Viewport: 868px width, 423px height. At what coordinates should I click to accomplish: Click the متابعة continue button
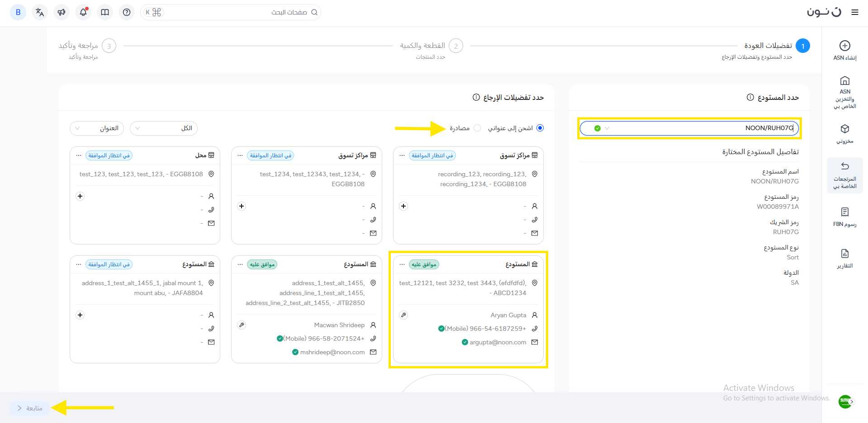click(29, 408)
